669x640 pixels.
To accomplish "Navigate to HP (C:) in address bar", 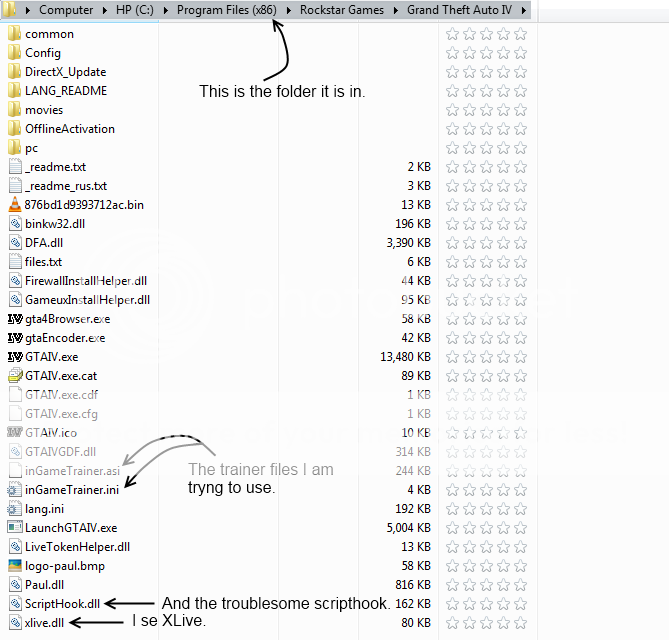I will point(135,10).
